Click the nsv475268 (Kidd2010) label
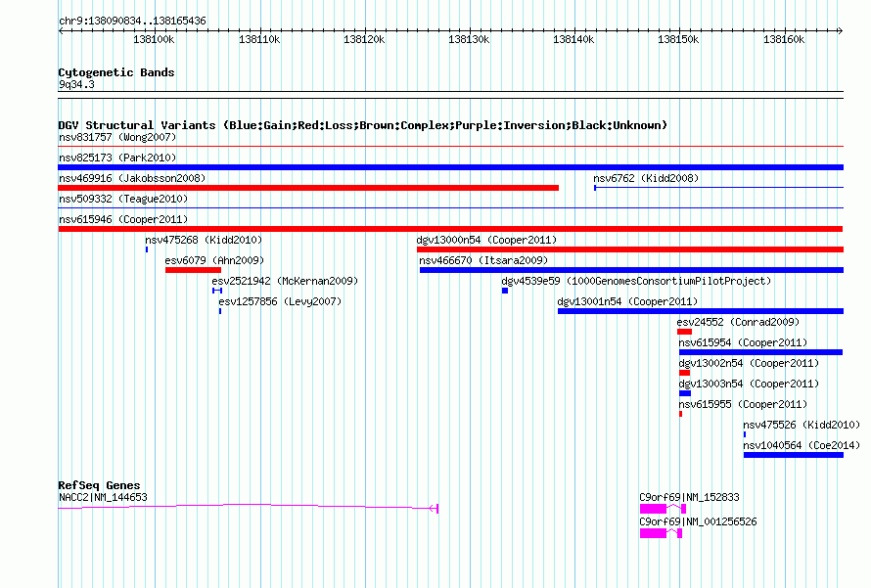 [x=204, y=240]
